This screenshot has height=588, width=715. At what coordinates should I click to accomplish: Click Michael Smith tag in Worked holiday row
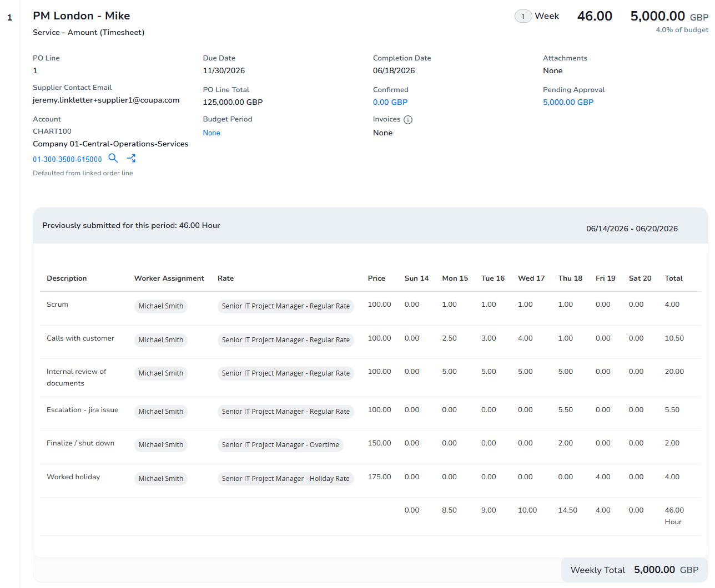(161, 479)
